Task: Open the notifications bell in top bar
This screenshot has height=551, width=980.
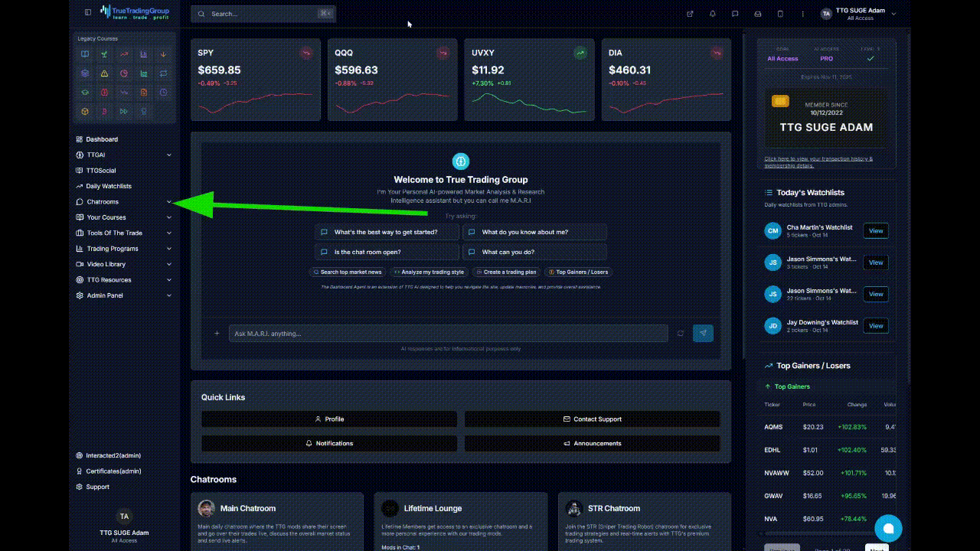Action: pyautogui.click(x=713, y=14)
